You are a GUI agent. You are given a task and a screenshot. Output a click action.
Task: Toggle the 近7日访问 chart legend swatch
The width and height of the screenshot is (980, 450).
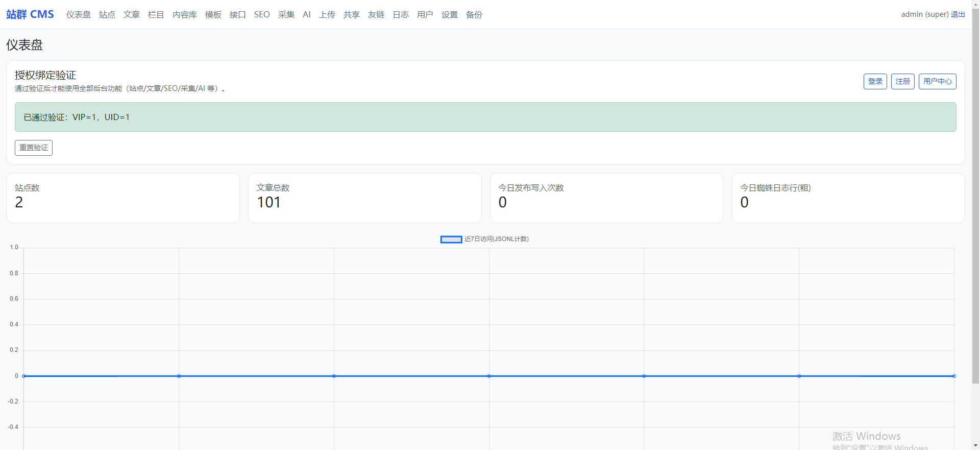tap(451, 239)
